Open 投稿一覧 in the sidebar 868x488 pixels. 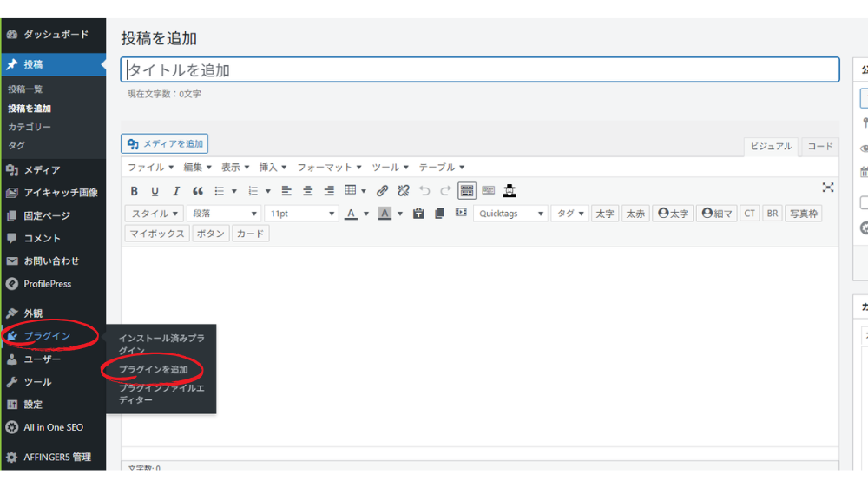pos(25,89)
